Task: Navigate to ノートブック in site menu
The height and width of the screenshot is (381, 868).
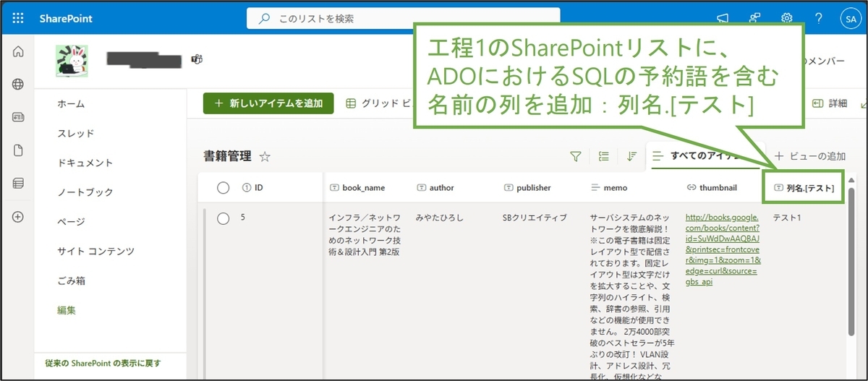Action: (85, 192)
